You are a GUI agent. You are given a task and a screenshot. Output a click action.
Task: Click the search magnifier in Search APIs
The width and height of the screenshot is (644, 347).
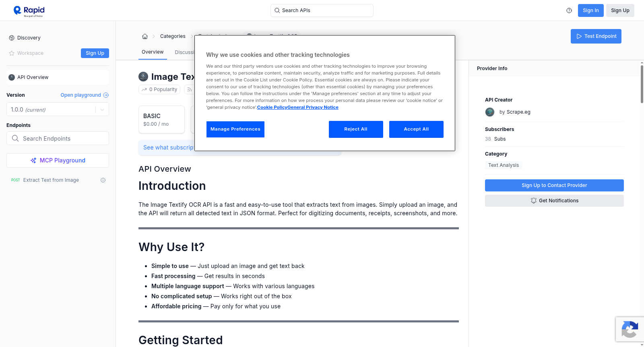click(x=277, y=10)
